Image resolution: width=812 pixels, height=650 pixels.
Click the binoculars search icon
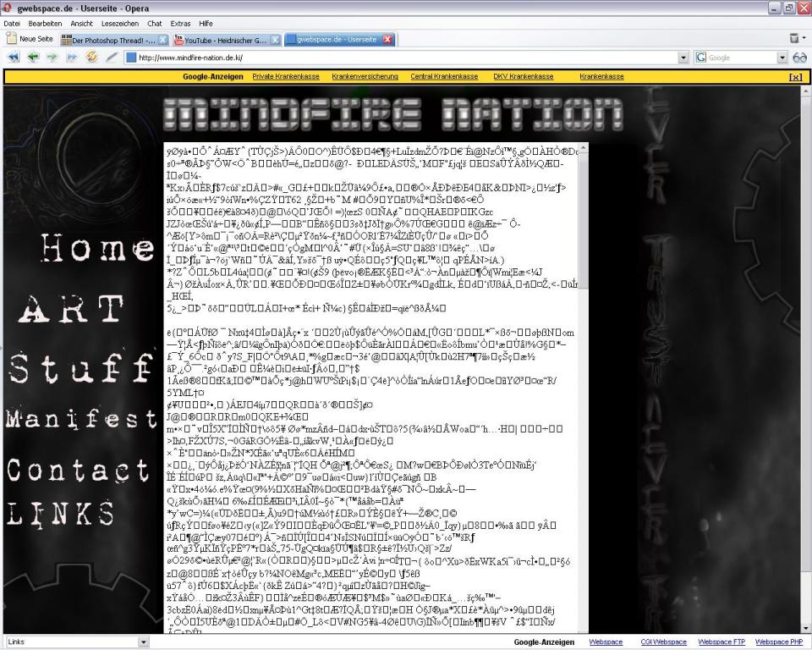(x=799, y=58)
